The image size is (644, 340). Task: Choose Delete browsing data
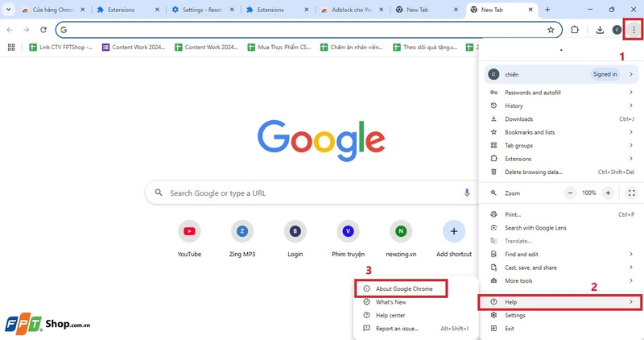click(x=561, y=172)
